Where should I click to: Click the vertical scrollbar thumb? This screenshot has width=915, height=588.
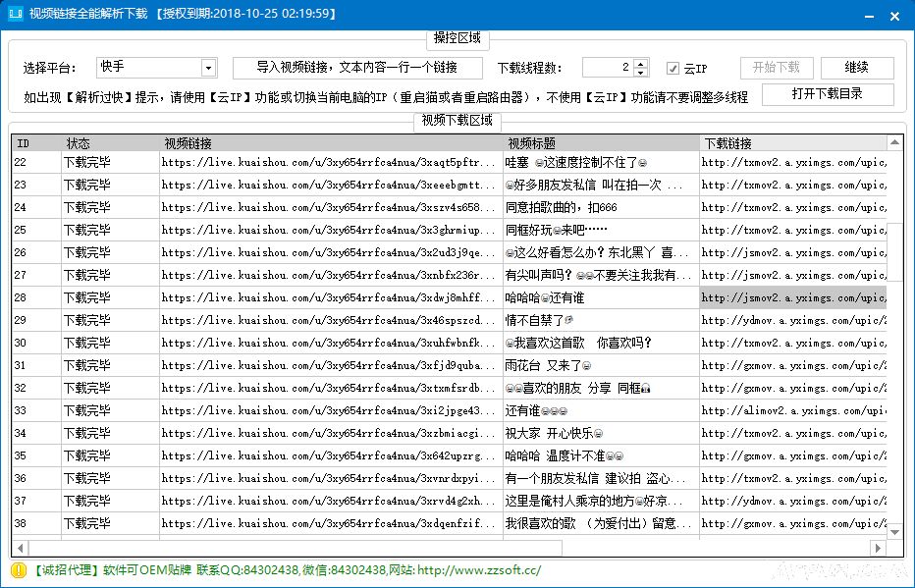(x=894, y=252)
